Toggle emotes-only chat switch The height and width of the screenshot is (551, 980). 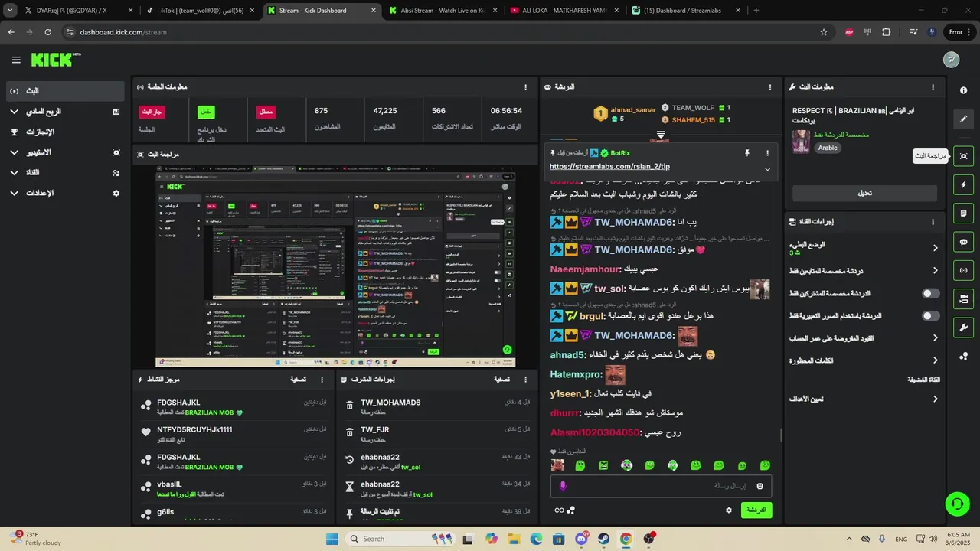(930, 315)
